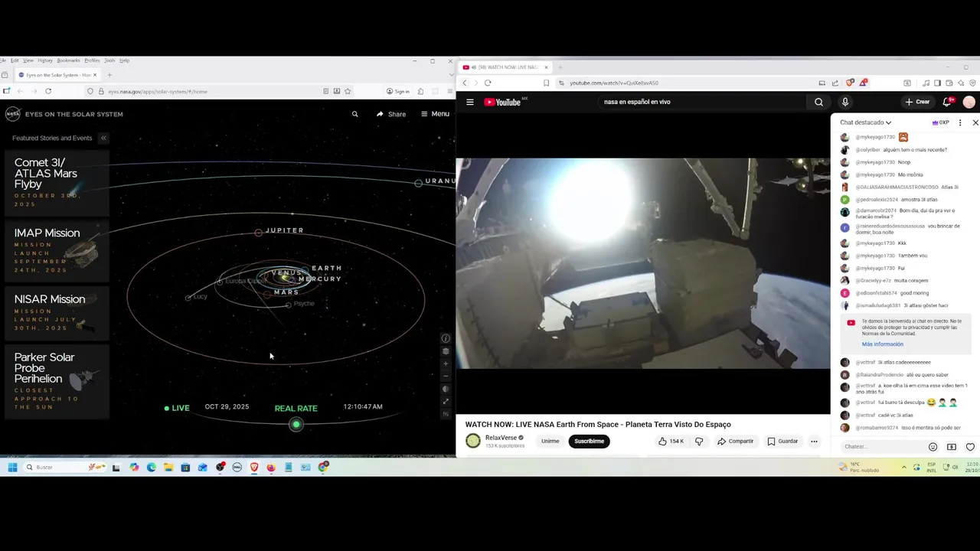This screenshot has width=980, height=551.
Task: Open the NASA Eyes Menu
Action: 435,114
